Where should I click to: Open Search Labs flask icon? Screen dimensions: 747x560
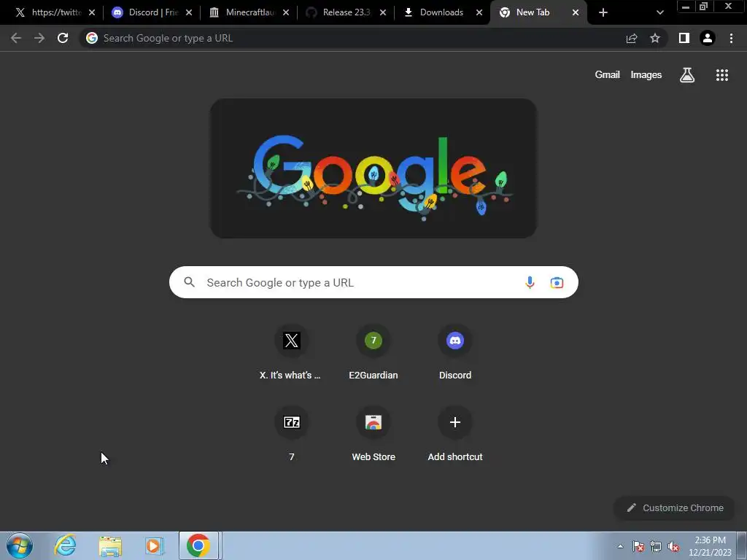tap(687, 75)
